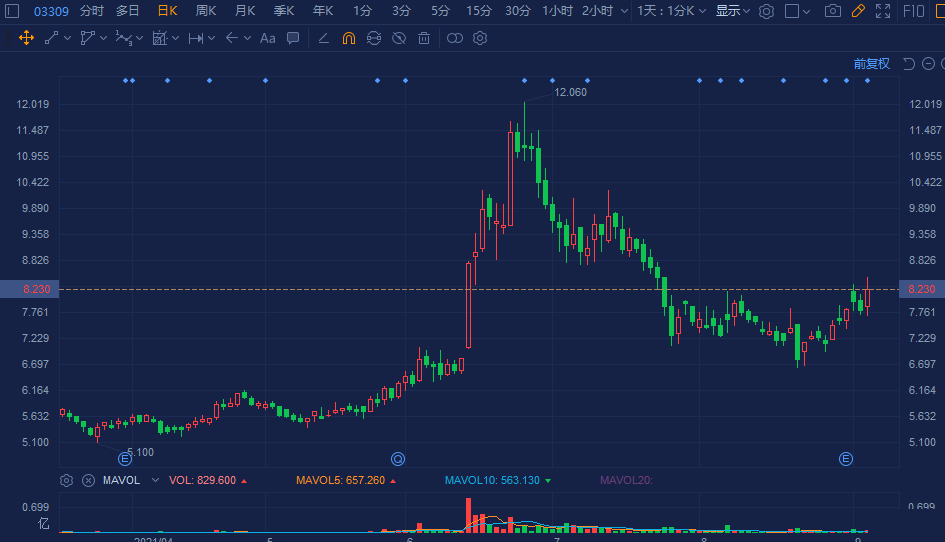The height and width of the screenshot is (542, 945).
Task: Click the E event marker near 5.100
Action: pos(125,459)
